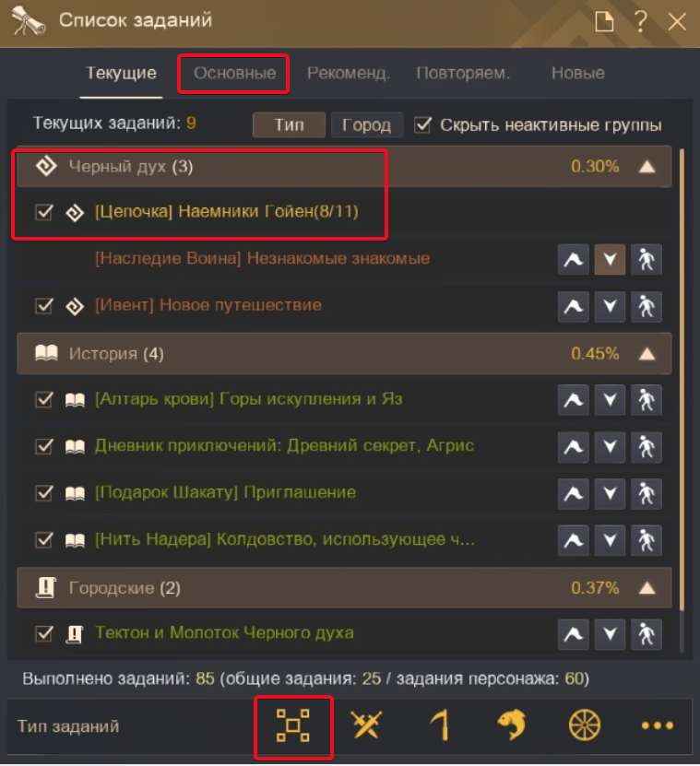This screenshot has width=700, height=766.
Task: Toggle checkbox for [Подарок Шакату] Приглашение
Action: [44, 493]
